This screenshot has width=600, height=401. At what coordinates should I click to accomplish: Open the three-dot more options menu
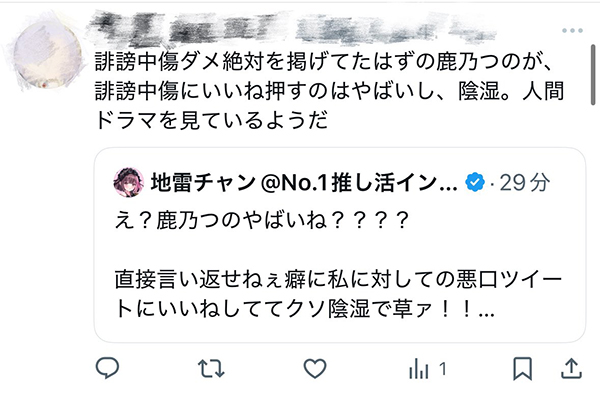572,31
